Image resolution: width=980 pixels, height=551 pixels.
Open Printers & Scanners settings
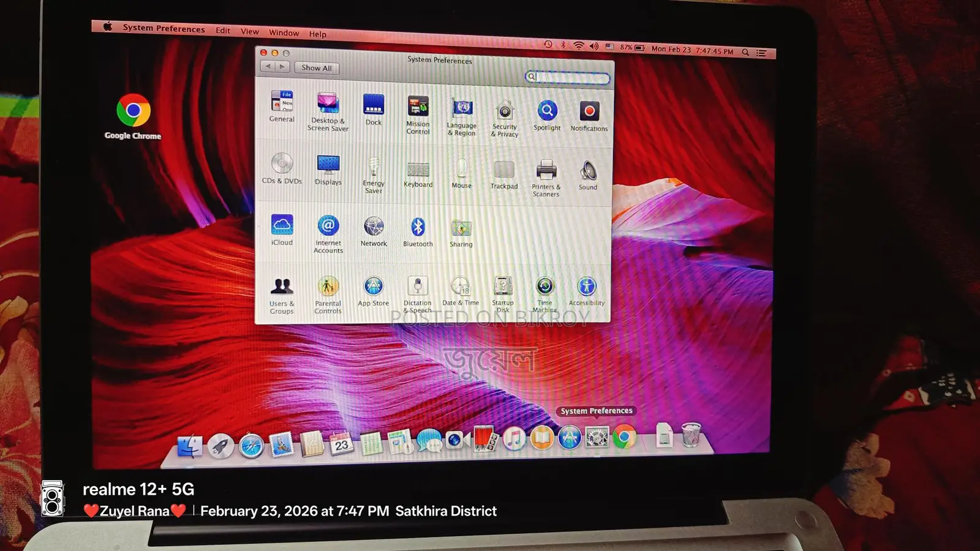(546, 178)
